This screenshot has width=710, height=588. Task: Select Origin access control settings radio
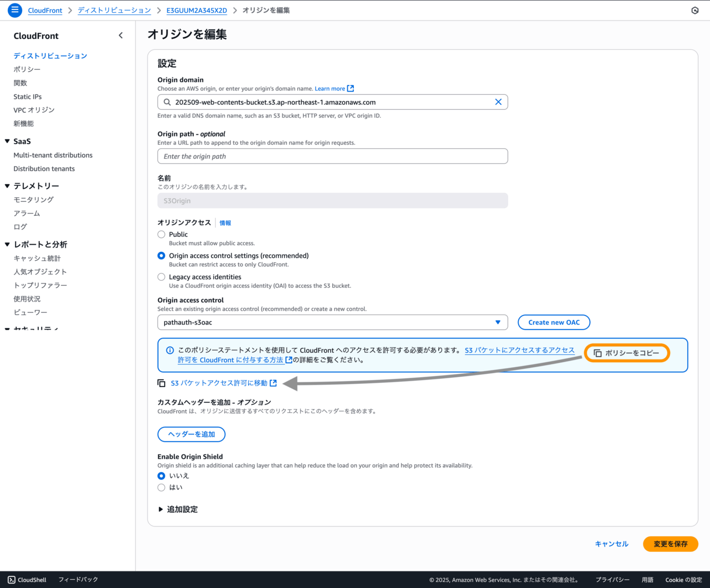(x=161, y=256)
